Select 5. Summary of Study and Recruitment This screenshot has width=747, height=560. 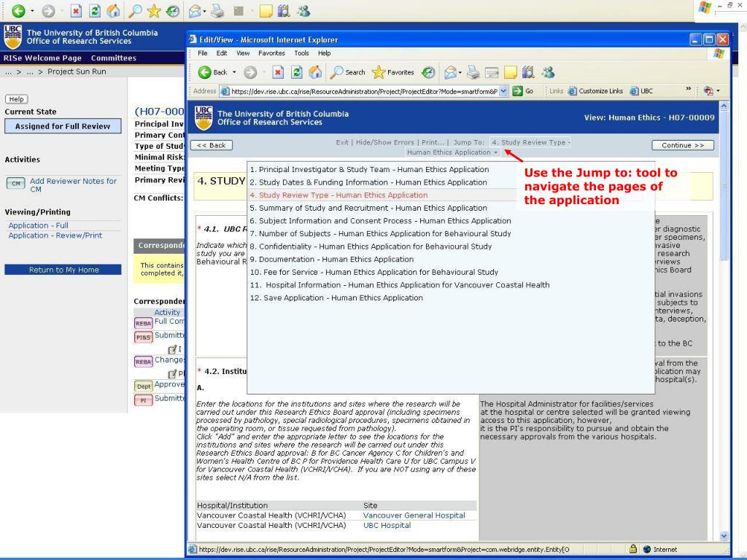coord(368,208)
